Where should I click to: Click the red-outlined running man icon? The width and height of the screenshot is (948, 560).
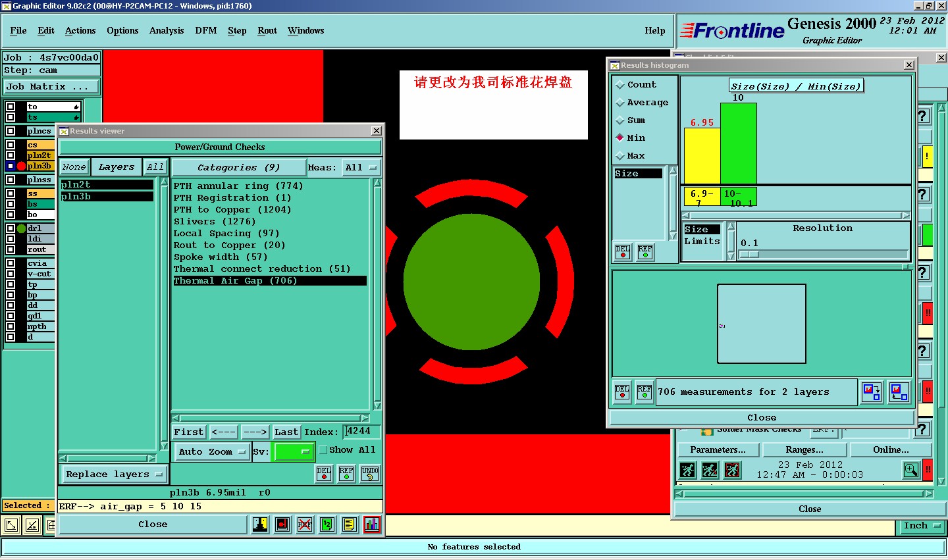732,470
